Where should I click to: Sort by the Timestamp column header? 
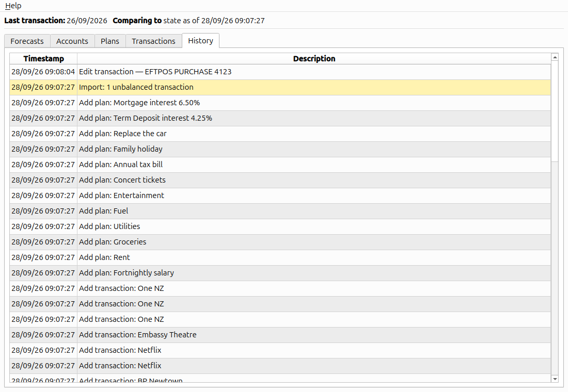click(43, 59)
